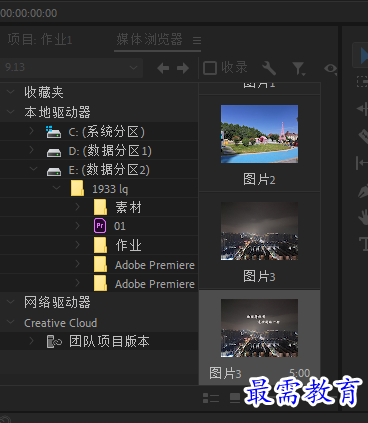Select the 图片3 night city thumbnail without text

tap(259, 231)
